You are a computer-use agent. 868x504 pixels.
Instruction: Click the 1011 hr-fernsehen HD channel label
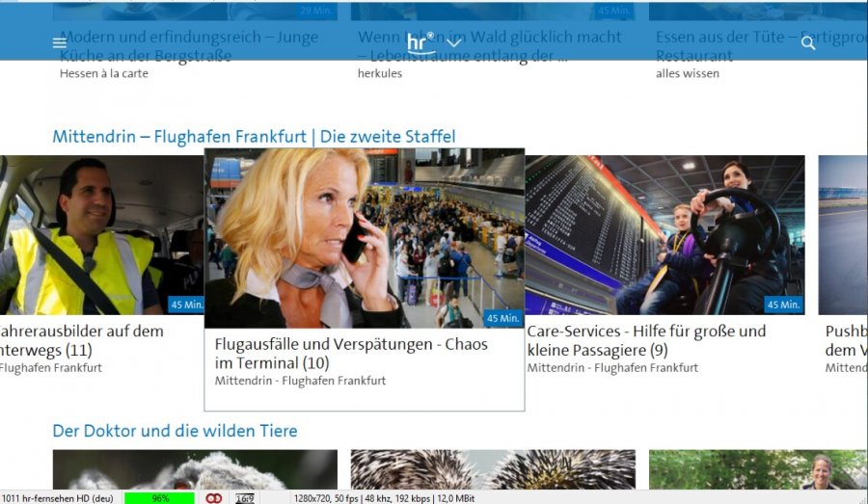(58, 498)
